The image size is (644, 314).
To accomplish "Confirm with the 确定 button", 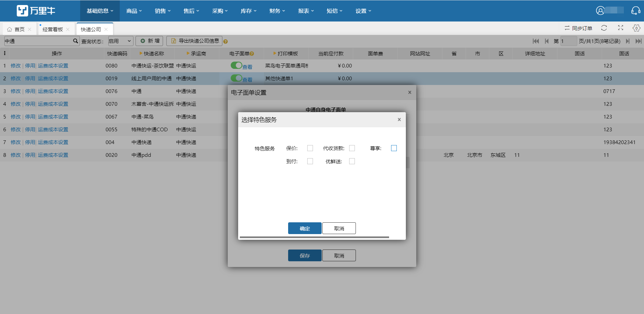I will coord(305,228).
